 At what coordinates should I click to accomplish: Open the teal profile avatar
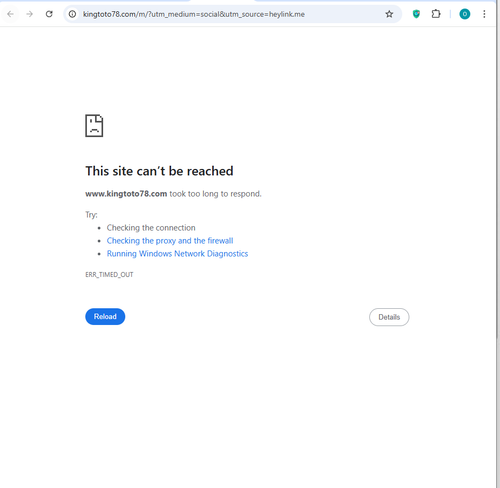coord(465,14)
